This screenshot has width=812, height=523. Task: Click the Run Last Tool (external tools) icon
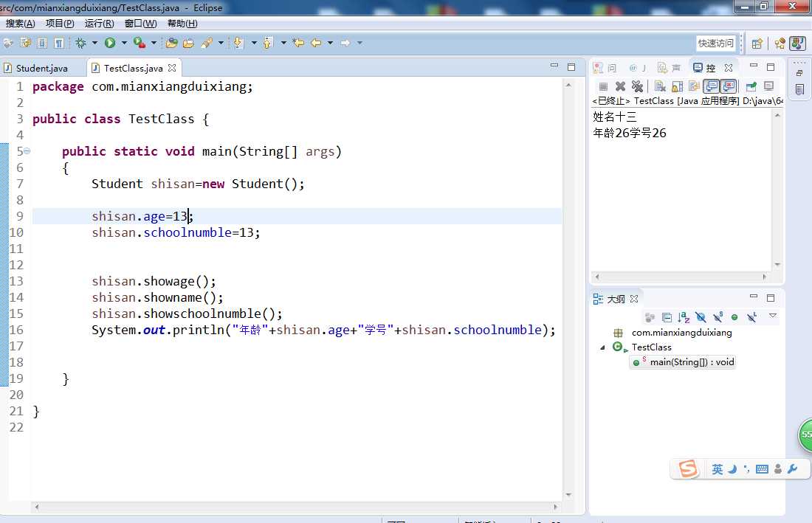tap(140, 43)
